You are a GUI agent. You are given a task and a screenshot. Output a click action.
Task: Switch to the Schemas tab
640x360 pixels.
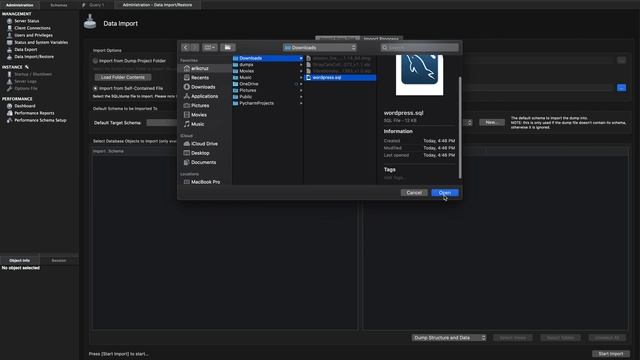59,5
